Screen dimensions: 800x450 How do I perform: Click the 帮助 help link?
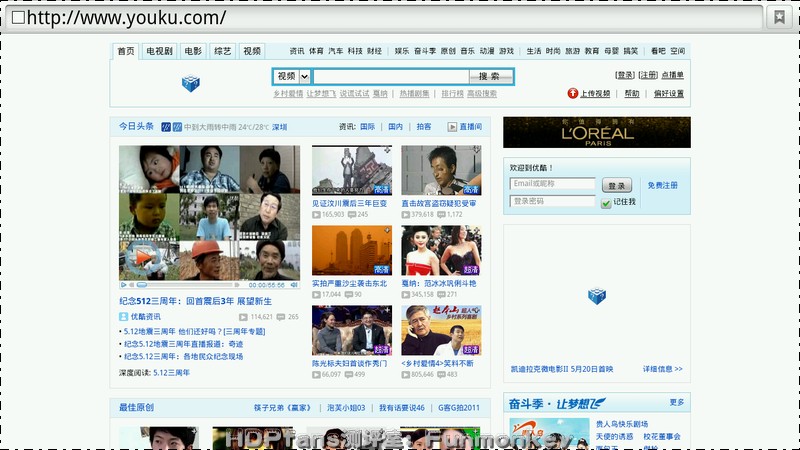[x=632, y=93]
